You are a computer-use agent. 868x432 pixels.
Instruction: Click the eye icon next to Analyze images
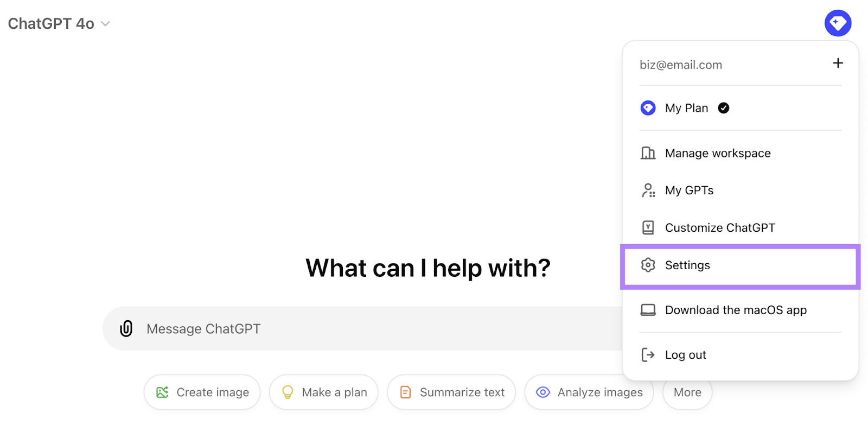[542, 392]
